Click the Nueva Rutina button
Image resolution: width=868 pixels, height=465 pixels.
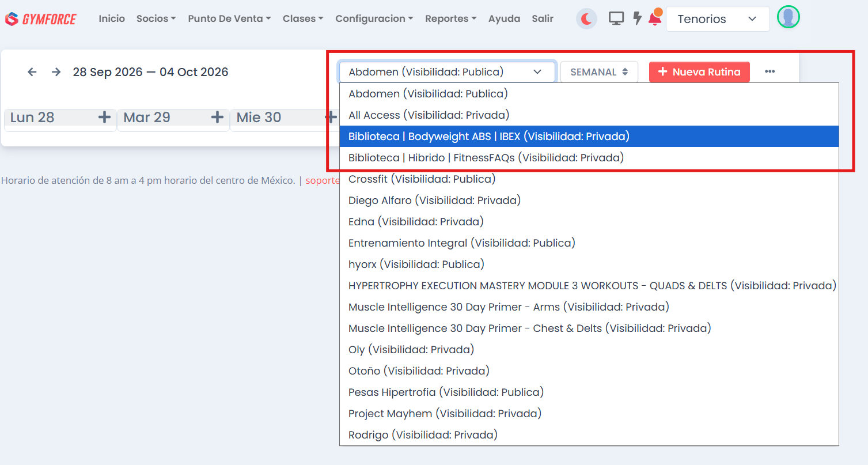tap(699, 72)
